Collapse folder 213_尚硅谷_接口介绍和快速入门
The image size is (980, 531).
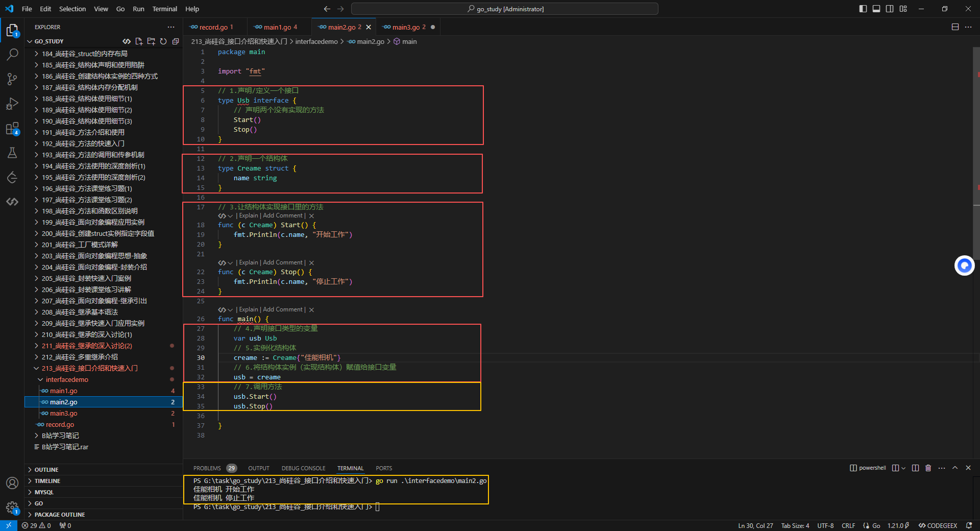coord(104,368)
